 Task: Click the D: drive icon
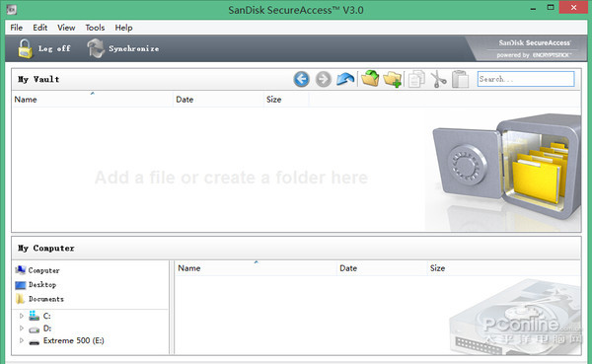click(x=34, y=328)
